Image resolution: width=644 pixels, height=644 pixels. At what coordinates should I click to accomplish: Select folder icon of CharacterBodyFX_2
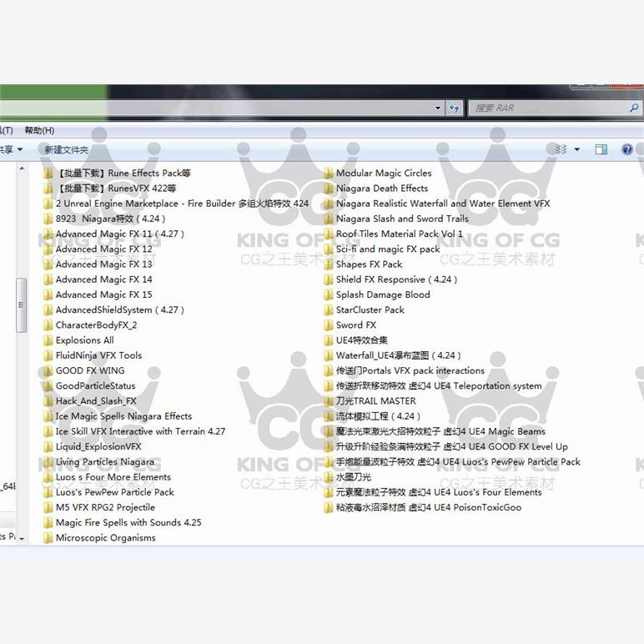point(48,325)
